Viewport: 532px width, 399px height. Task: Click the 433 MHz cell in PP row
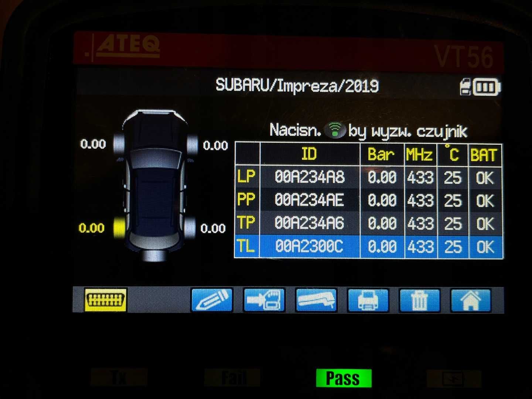click(420, 201)
